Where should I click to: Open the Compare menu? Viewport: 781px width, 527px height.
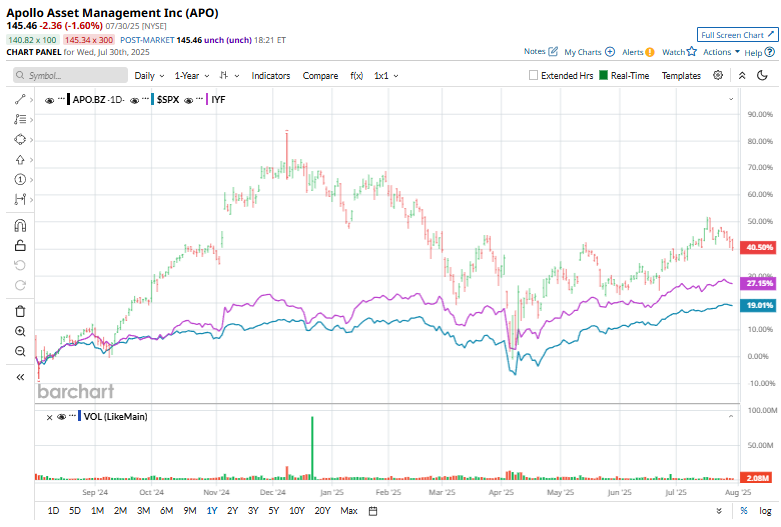320,76
